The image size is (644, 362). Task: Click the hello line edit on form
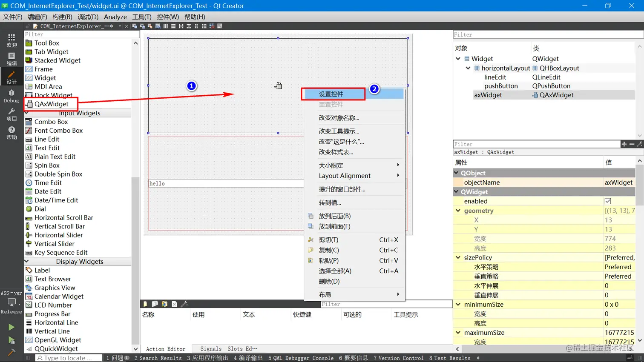pos(226,183)
